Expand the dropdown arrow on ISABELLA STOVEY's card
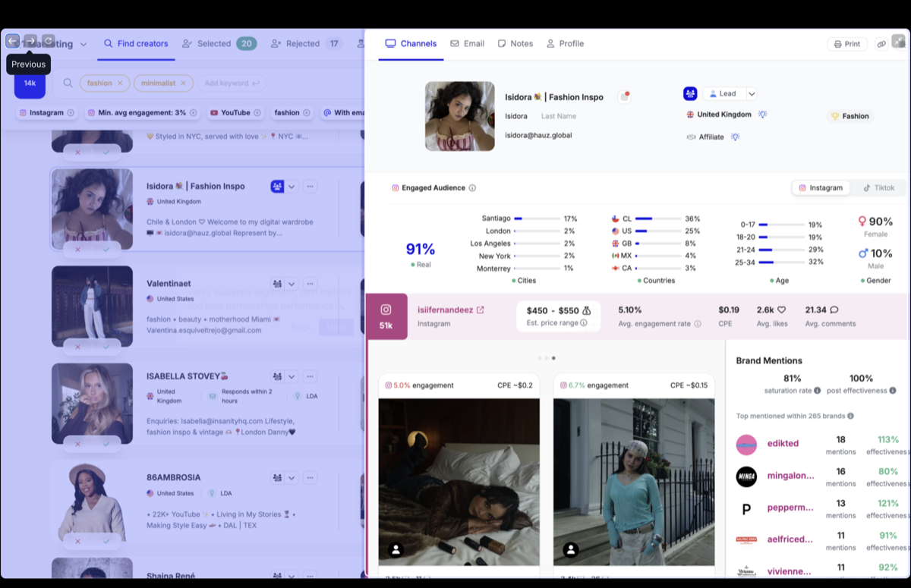 (x=292, y=376)
